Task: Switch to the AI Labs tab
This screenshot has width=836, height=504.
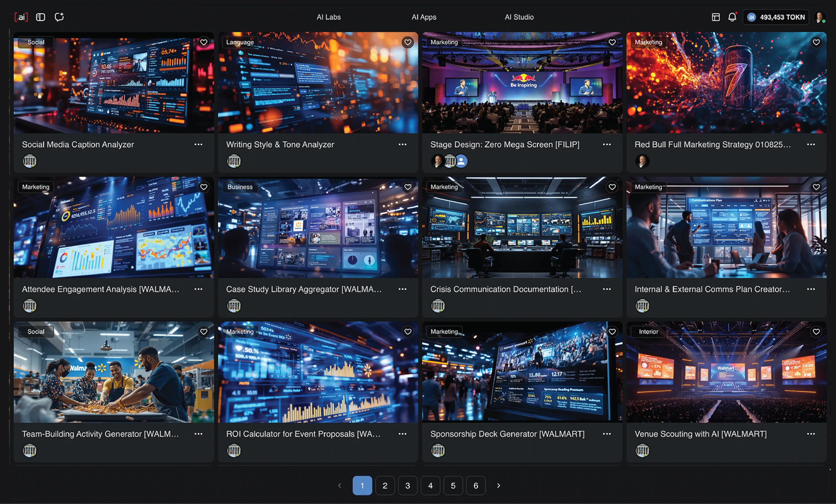Action: pos(329,17)
